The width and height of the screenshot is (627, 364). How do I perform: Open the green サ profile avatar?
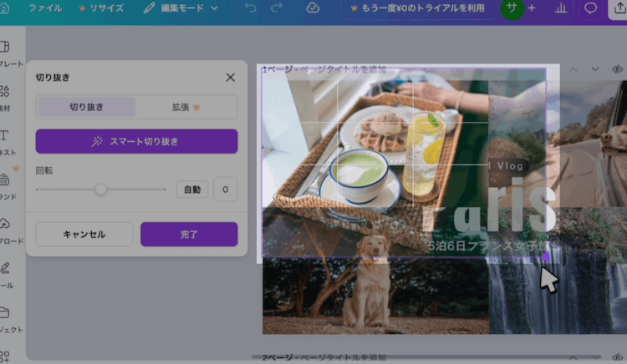(x=512, y=8)
